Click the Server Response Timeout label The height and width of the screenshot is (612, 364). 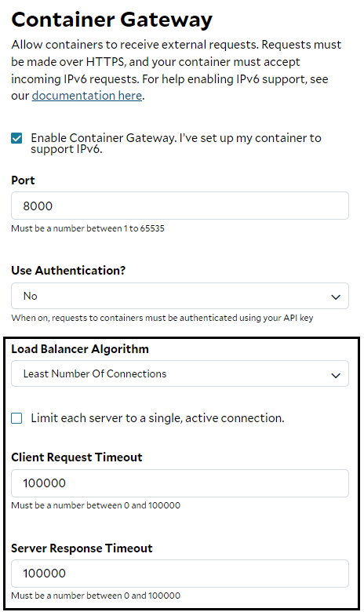(x=82, y=548)
